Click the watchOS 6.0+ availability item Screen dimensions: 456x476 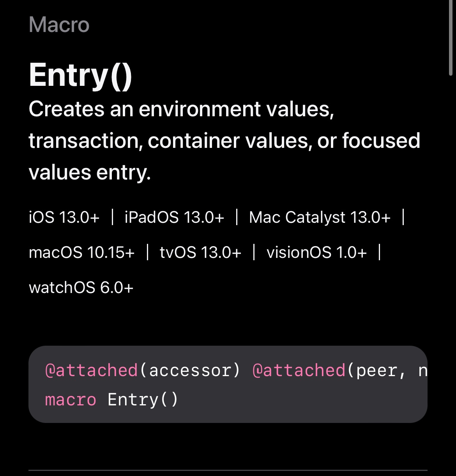[81, 288]
